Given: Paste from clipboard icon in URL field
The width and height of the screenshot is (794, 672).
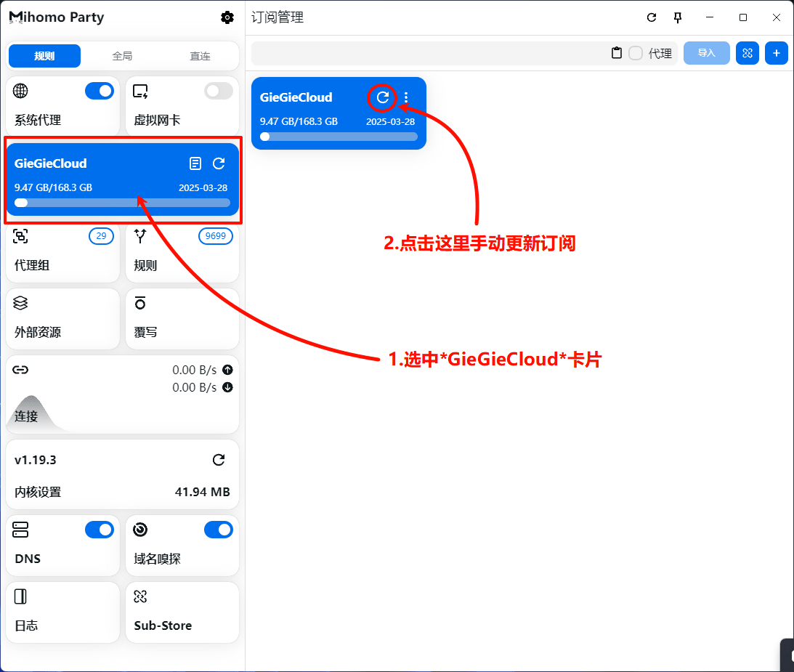Looking at the screenshot, I should tap(617, 52).
